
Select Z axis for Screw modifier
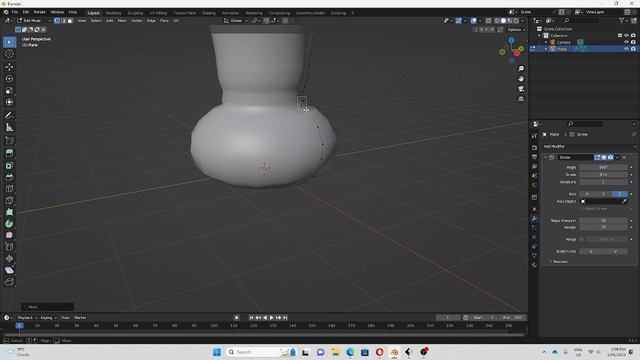pyautogui.click(x=620, y=194)
